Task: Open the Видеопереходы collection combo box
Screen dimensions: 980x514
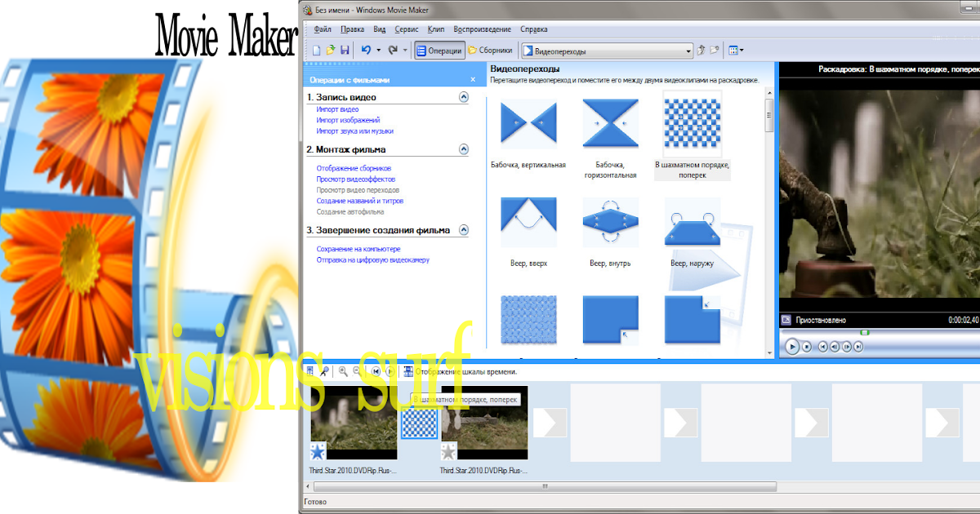Action: [x=608, y=51]
